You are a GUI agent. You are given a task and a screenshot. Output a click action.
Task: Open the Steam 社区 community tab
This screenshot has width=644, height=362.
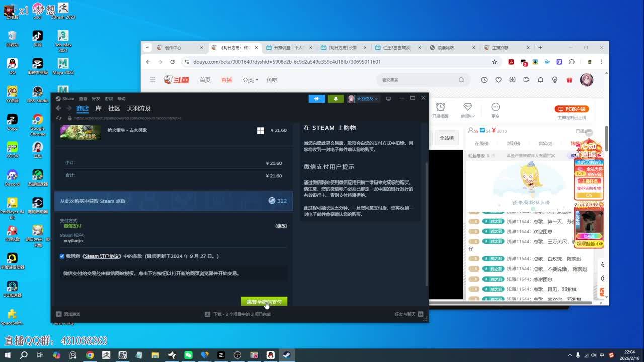(x=114, y=108)
